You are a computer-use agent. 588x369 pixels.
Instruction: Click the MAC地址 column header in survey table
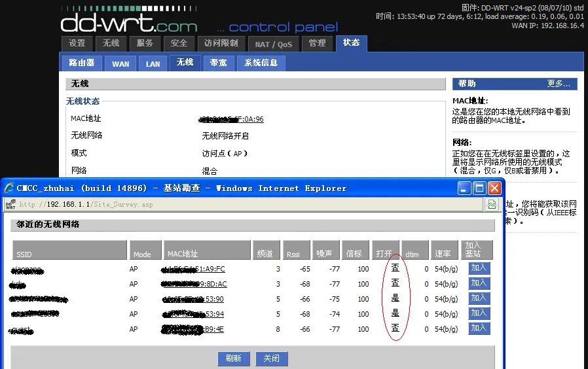coord(207,250)
